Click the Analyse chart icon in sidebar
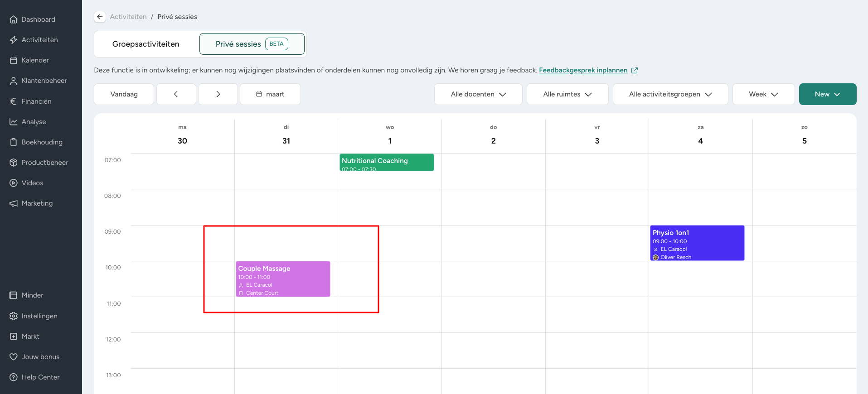This screenshot has height=394, width=868. coord(14,122)
